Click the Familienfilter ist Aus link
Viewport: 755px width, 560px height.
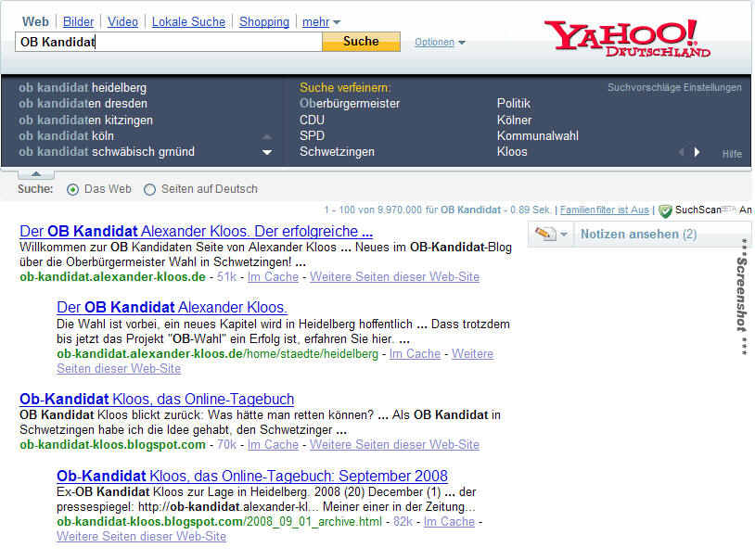click(x=605, y=210)
